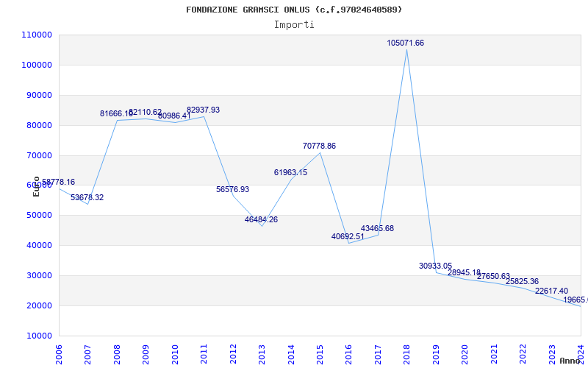Select the Importi subtitle
588x368 pixels.
coord(294,25)
